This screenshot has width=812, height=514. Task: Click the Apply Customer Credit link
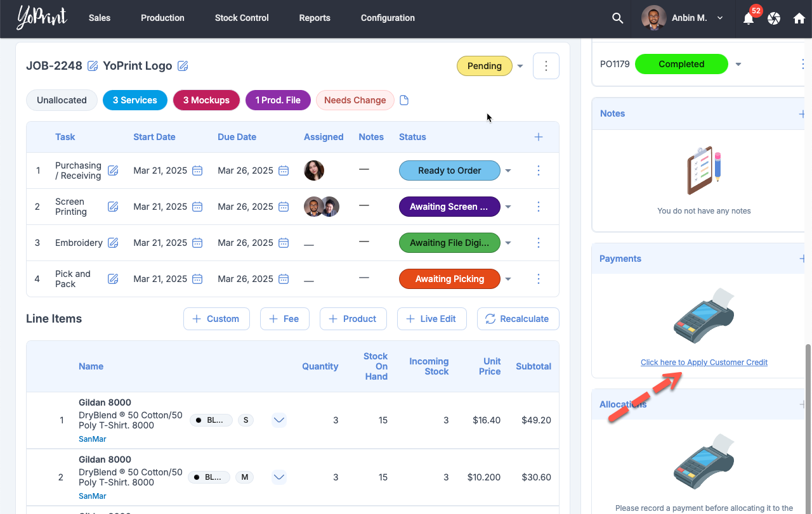pyautogui.click(x=704, y=363)
